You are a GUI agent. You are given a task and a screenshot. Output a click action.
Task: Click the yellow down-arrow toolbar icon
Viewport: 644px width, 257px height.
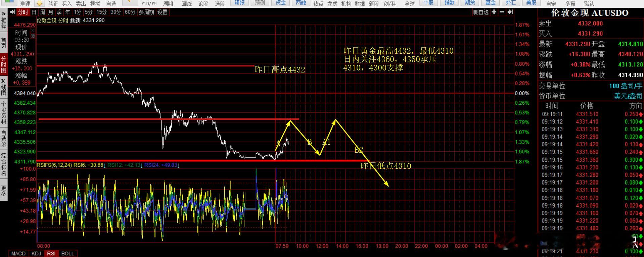click(40, 3)
